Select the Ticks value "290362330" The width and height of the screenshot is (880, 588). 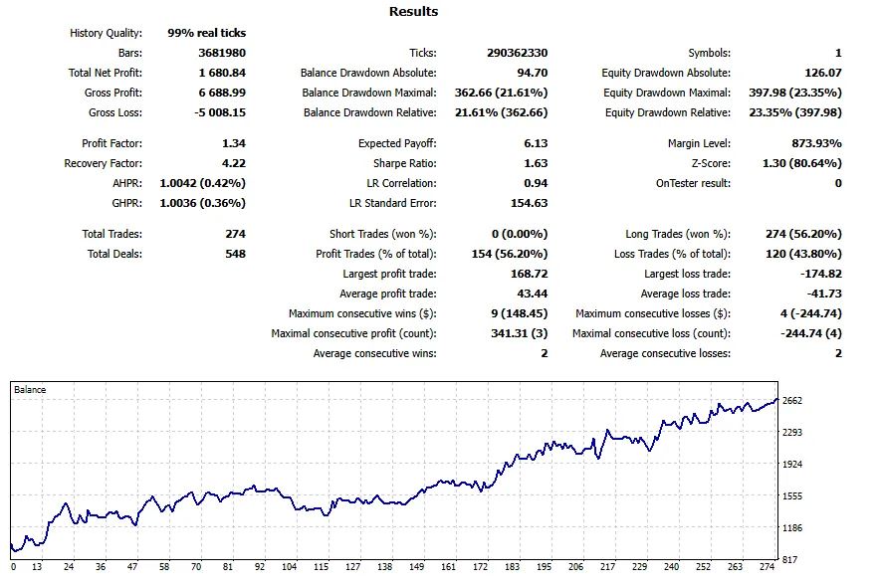point(517,53)
